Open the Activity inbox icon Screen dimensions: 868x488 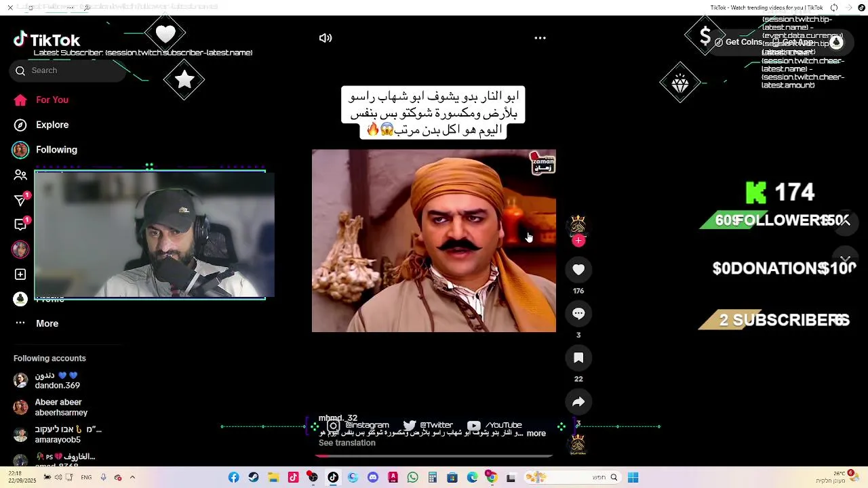point(20,224)
